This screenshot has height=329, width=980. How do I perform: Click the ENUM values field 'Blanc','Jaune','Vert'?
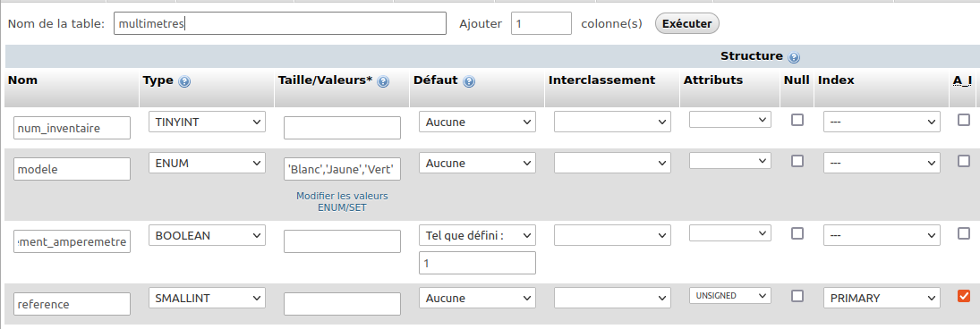[x=342, y=169]
